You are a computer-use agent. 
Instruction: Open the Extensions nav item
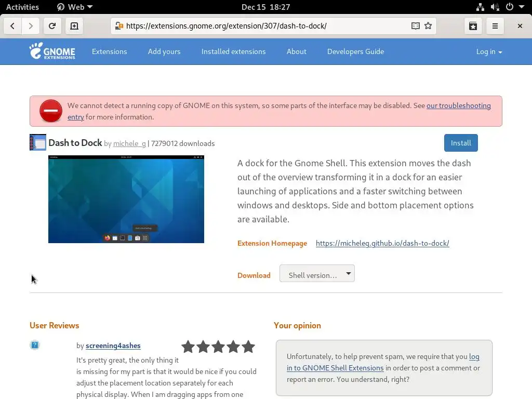tap(109, 51)
